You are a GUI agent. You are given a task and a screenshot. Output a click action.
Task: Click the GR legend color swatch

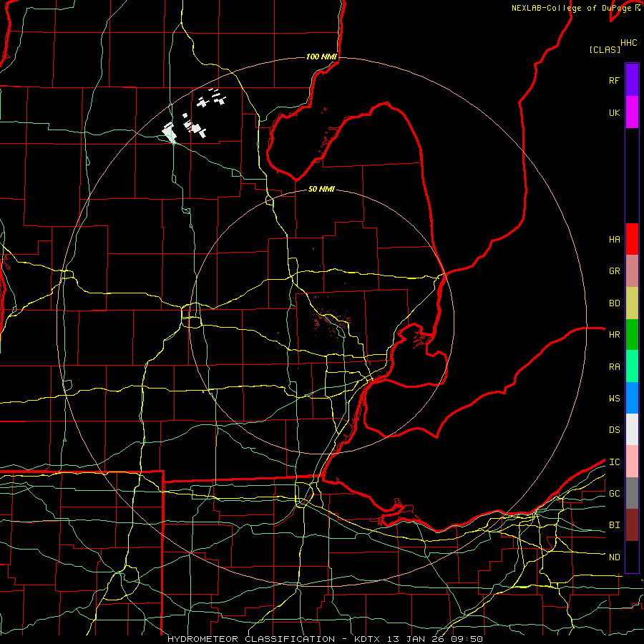pos(632,271)
